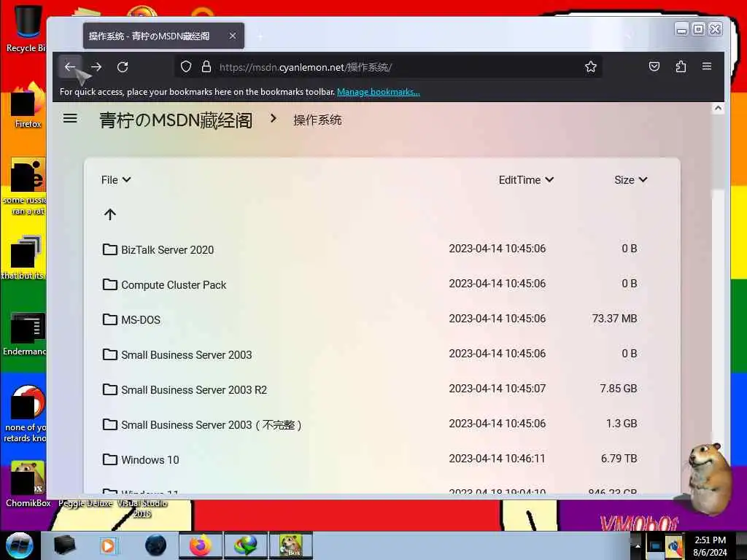Select the ChomikBox desktop icon
This screenshot has width=747, height=560.
(x=28, y=484)
